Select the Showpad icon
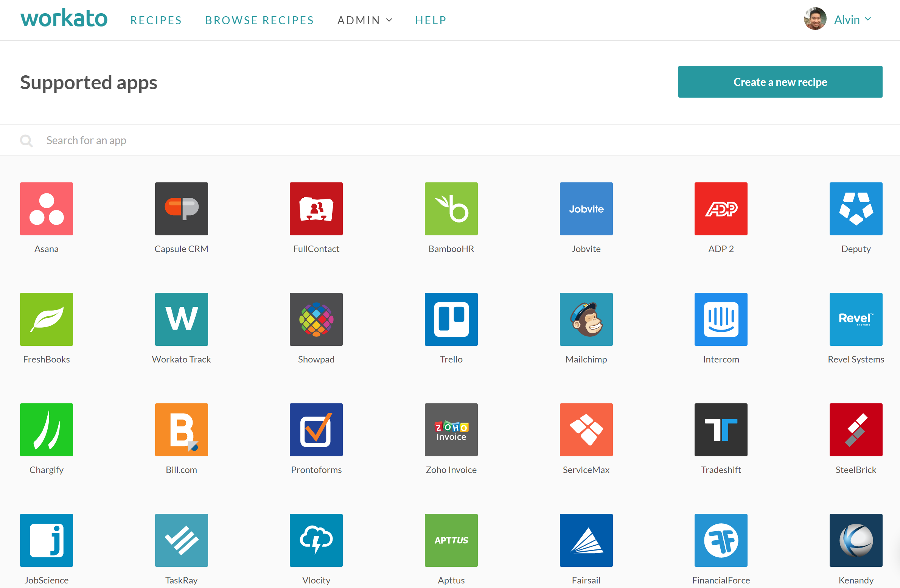900x588 pixels. point(316,319)
